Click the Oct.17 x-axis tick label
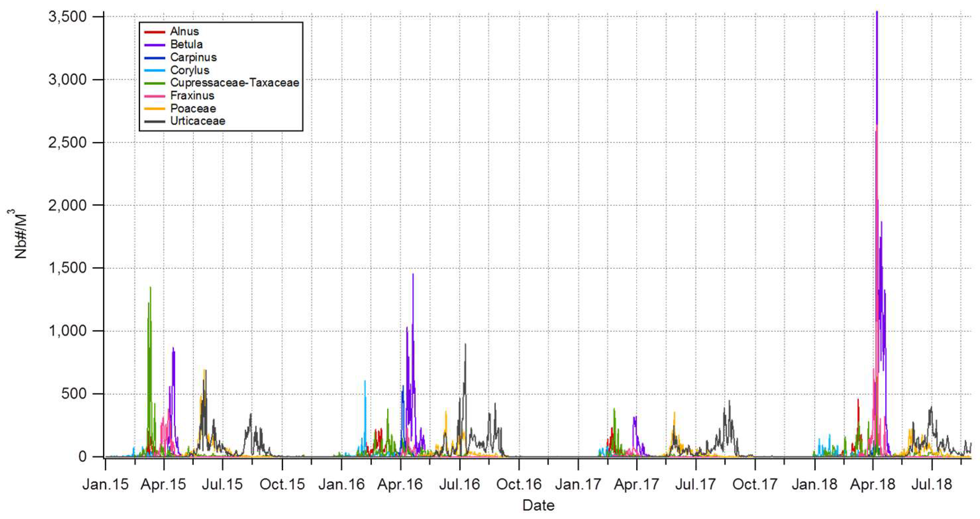Screen dimensions: 980x519 [755, 484]
